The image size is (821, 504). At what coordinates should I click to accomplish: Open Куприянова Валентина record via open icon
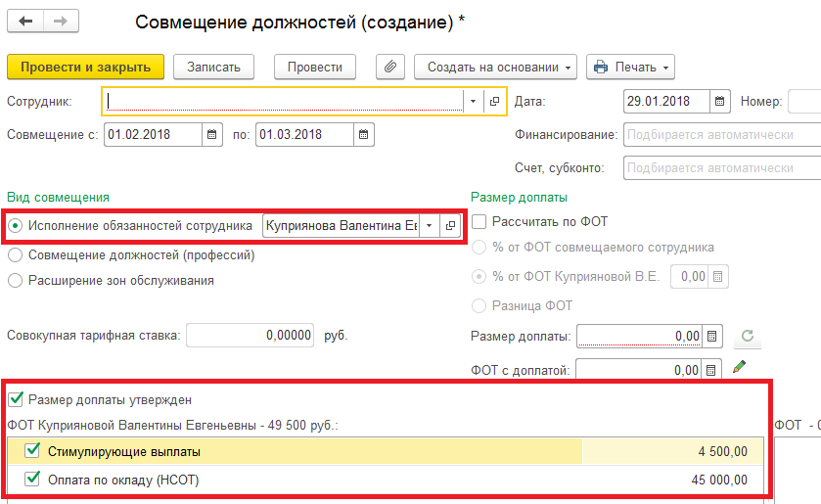(x=450, y=226)
